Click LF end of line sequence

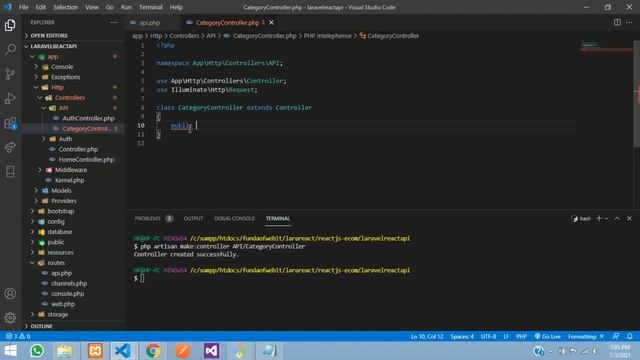point(506,336)
